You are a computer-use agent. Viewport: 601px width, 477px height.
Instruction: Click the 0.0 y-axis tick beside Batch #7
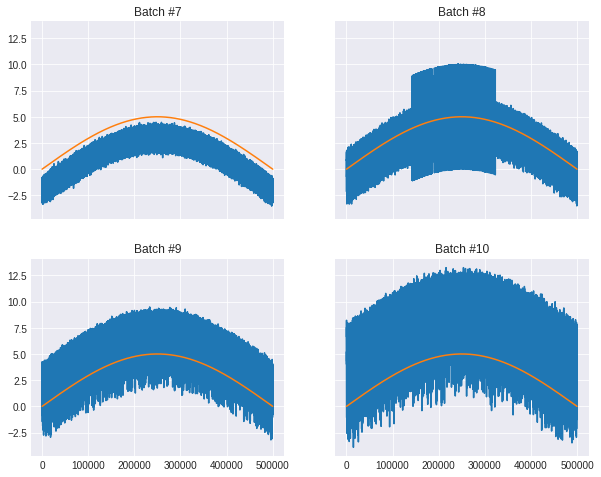[21, 169]
